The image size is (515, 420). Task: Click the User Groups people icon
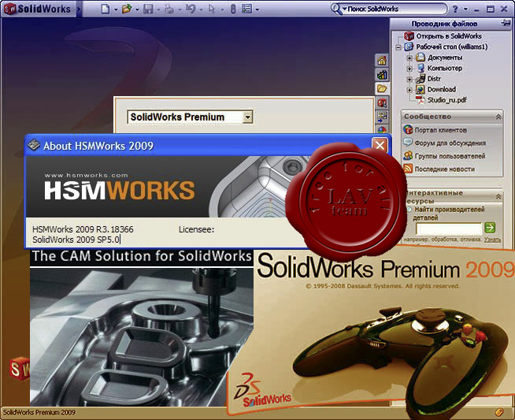tap(408, 156)
